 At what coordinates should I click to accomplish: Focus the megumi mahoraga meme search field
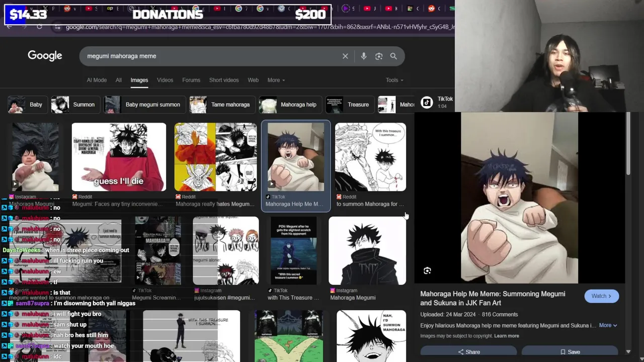[x=211, y=56]
